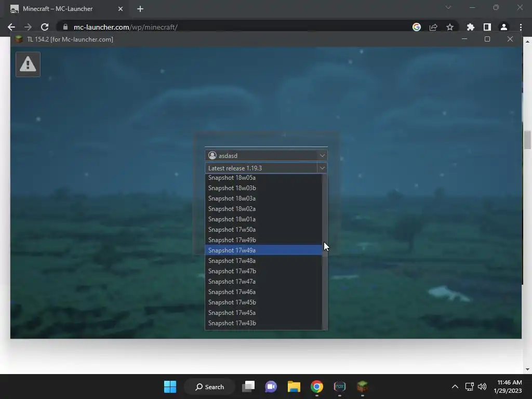532x399 pixels.
Task: Click the Google icon in address bar
Action: (x=417, y=27)
